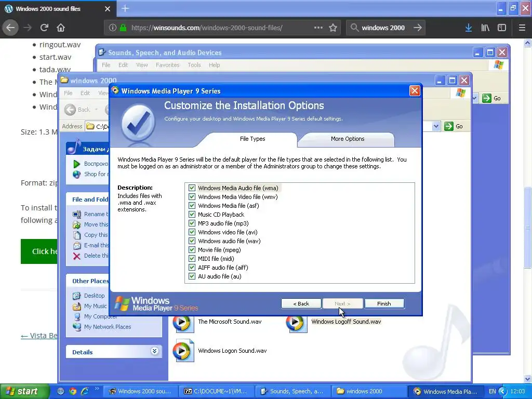Toggle Windows audio file (wav) checkbox
The image size is (532, 399).
[192, 241]
